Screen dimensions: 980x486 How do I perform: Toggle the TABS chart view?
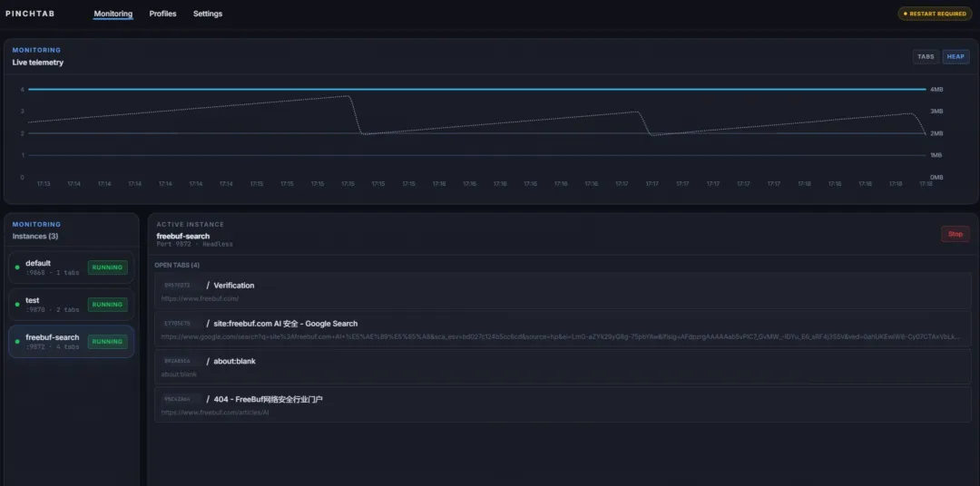coord(926,56)
